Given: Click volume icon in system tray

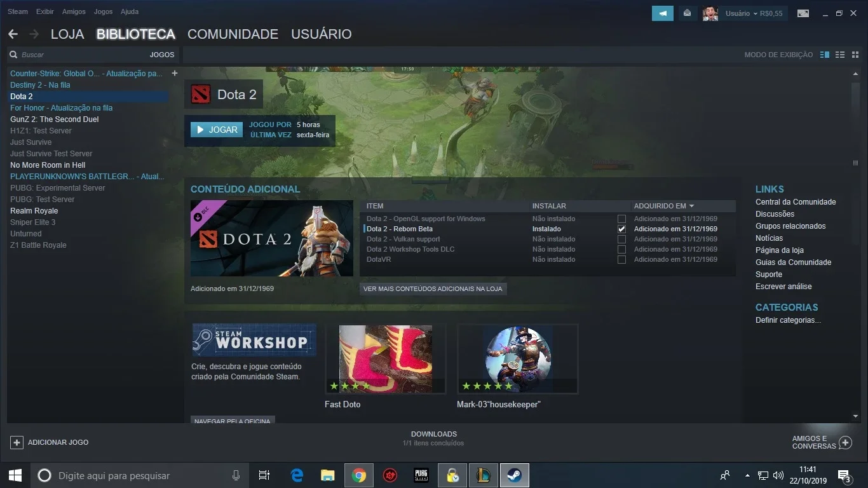Looking at the screenshot, I should coord(778,475).
